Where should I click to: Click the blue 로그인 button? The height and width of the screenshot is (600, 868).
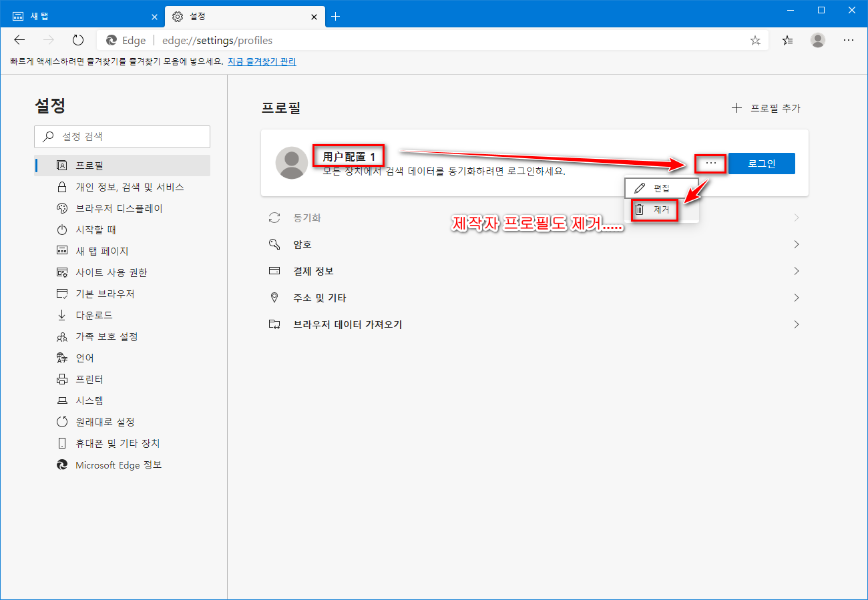[762, 164]
